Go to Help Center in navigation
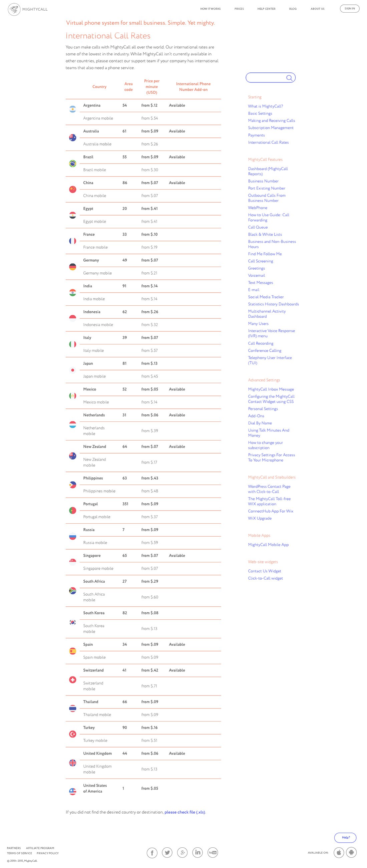 (266, 9)
